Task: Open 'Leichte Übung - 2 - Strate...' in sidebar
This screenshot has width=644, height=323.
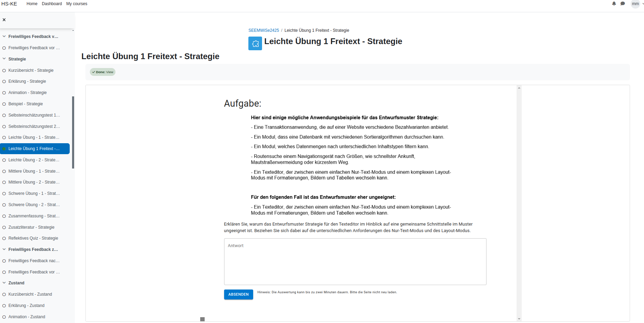Action: click(x=34, y=160)
